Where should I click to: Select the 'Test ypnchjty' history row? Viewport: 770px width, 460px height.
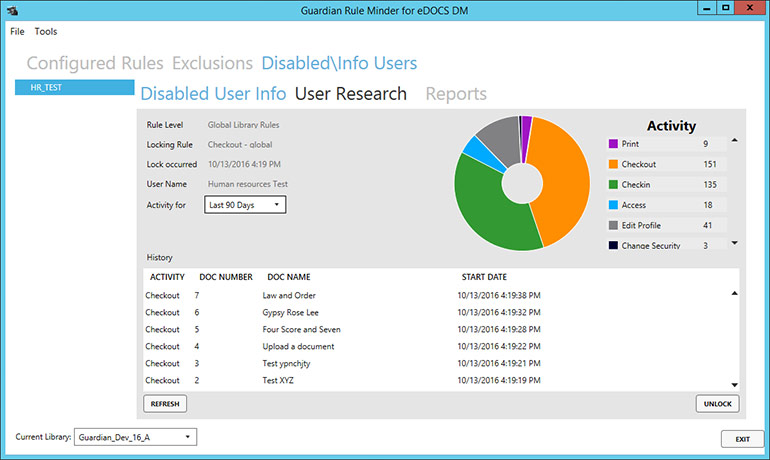coord(437,363)
